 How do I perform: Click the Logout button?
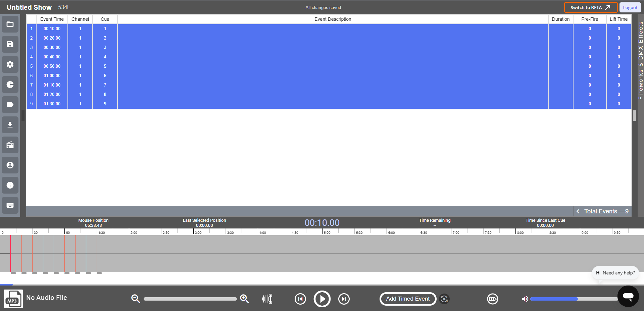pyautogui.click(x=630, y=7)
